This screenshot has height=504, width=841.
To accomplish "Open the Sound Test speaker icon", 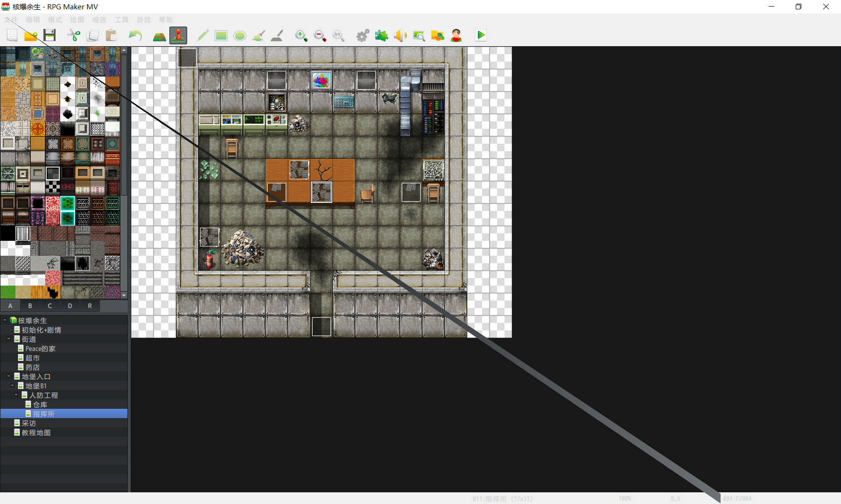I will (x=400, y=35).
